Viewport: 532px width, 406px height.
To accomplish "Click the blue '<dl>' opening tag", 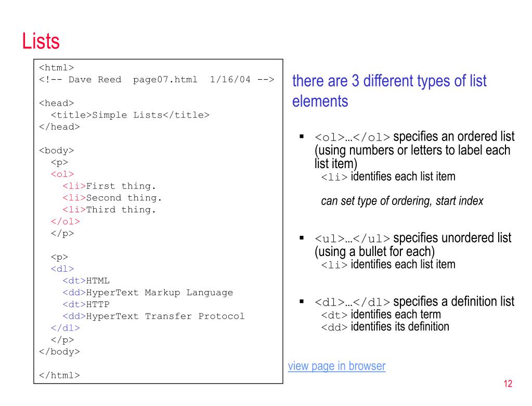I will 62,269.
